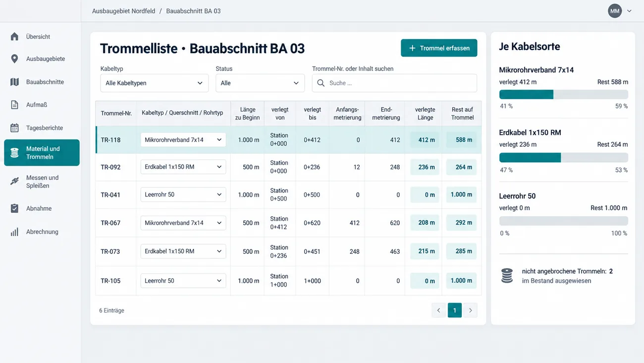Click the search magnifier icon
This screenshot has height=363, width=644.
click(321, 83)
